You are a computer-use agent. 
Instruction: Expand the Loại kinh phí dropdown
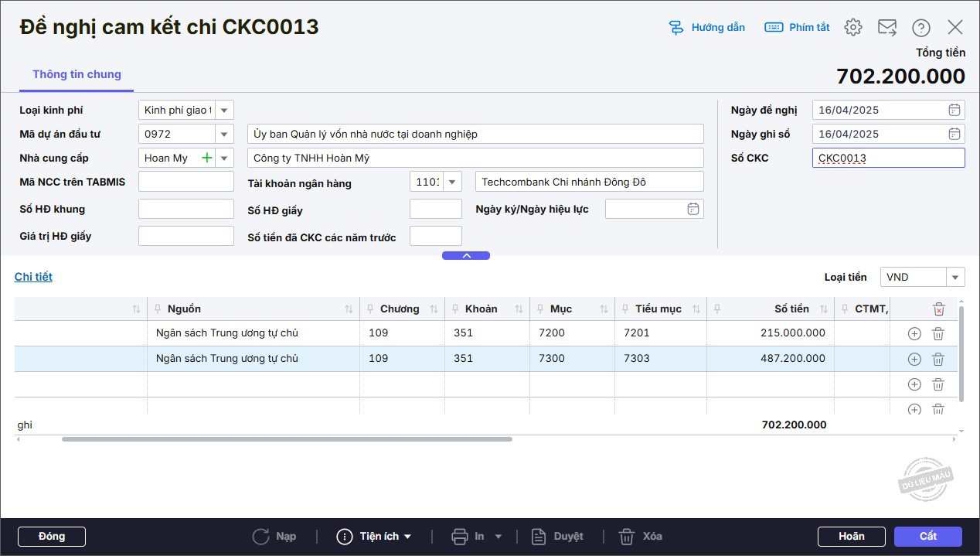(224, 110)
